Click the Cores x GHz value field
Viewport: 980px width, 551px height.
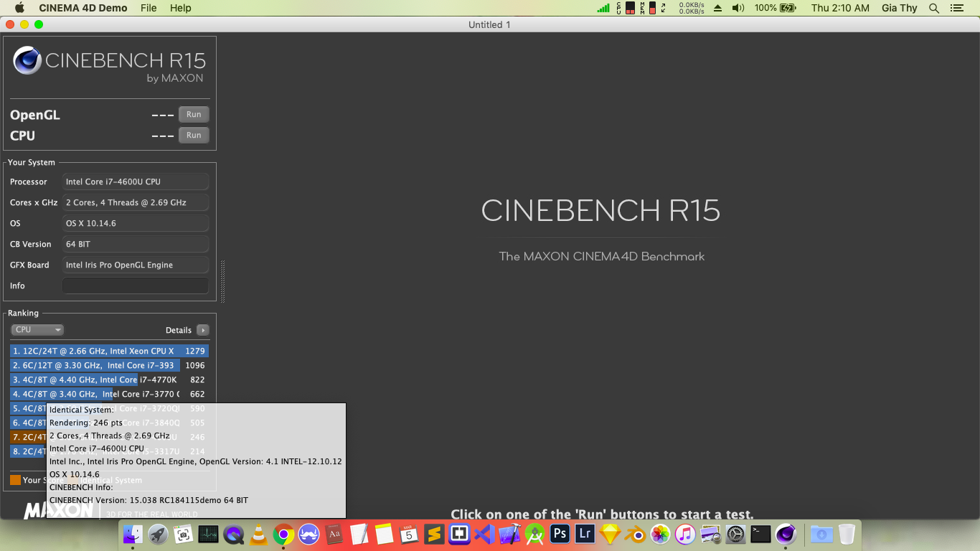(x=136, y=202)
